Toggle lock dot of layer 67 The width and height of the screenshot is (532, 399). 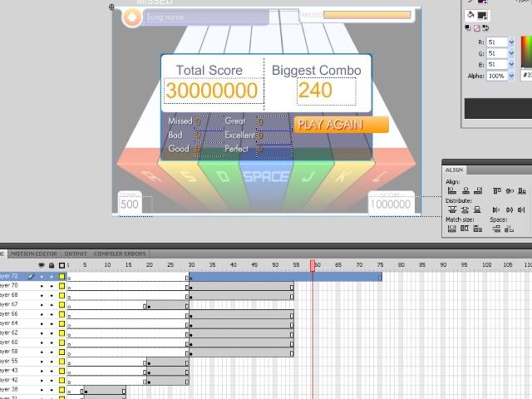(x=52, y=305)
